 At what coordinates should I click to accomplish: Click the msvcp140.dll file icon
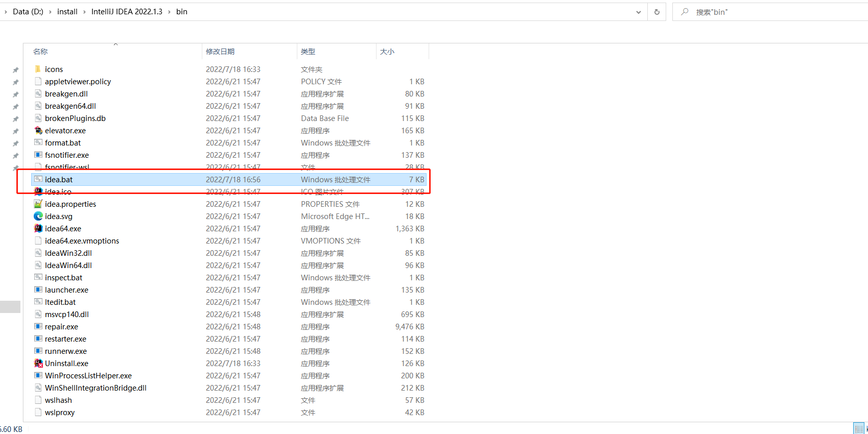[x=38, y=314]
